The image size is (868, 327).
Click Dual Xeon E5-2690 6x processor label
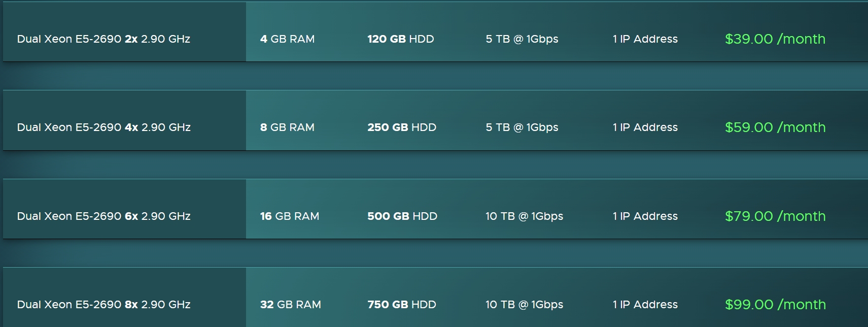(x=103, y=216)
